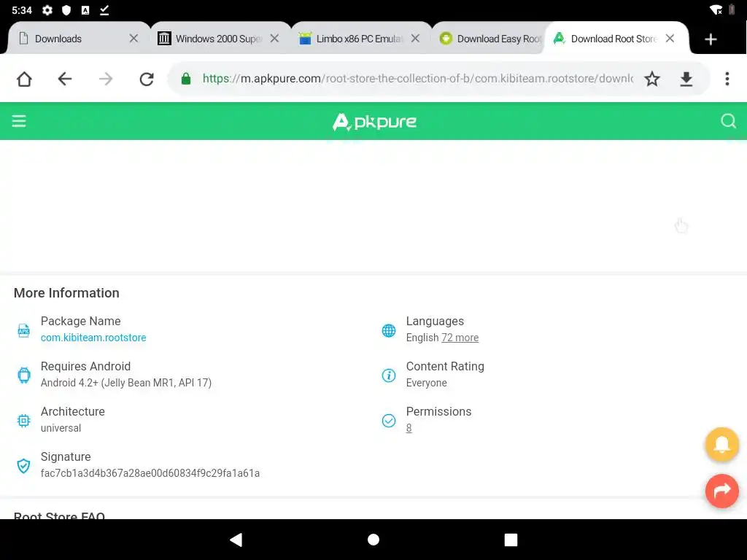The image size is (747, 560).
Task: Open the 8 permissions link
Action: pyautogui.click(x=409, y=428)
